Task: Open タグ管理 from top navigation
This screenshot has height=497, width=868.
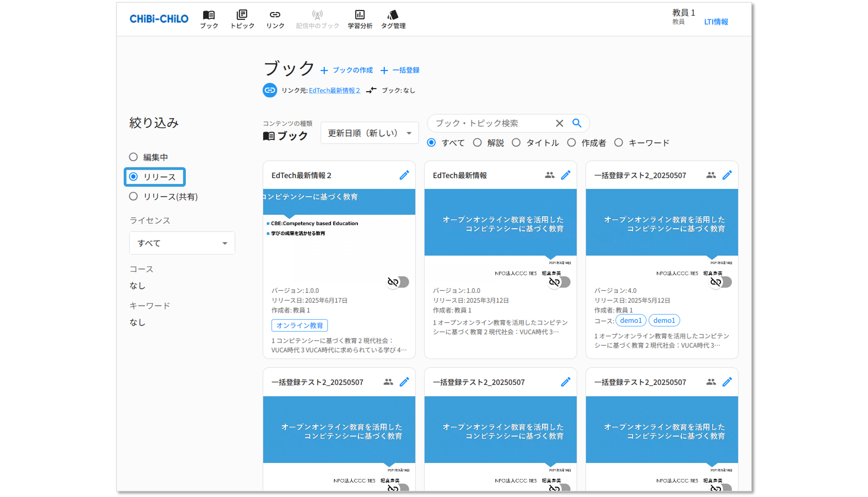Action: (393, 19)
